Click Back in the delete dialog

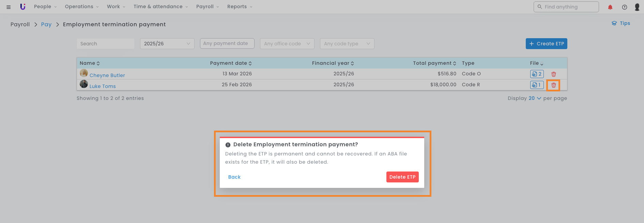tap(234, 177)
